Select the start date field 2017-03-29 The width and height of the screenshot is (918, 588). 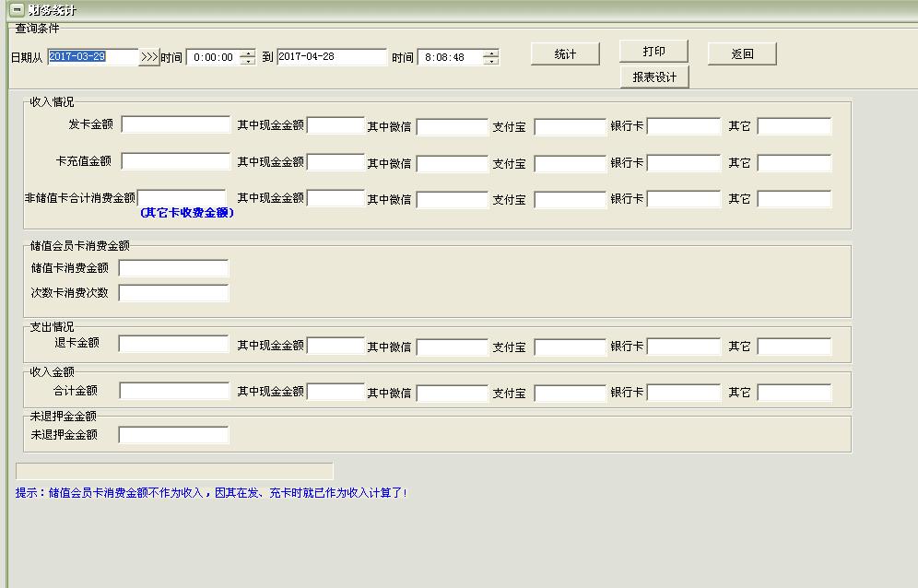point(92,57)
